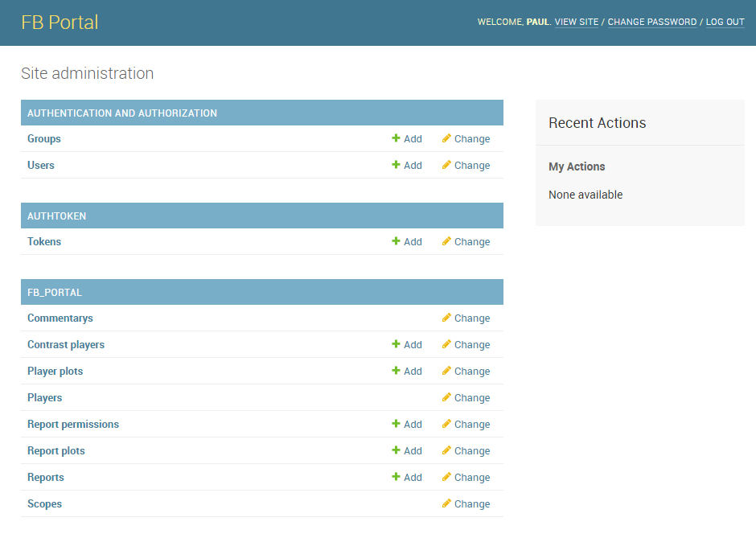Click Change text for Report plots
This screenshot has height=534, width=756.
click(x=472, y=450)
